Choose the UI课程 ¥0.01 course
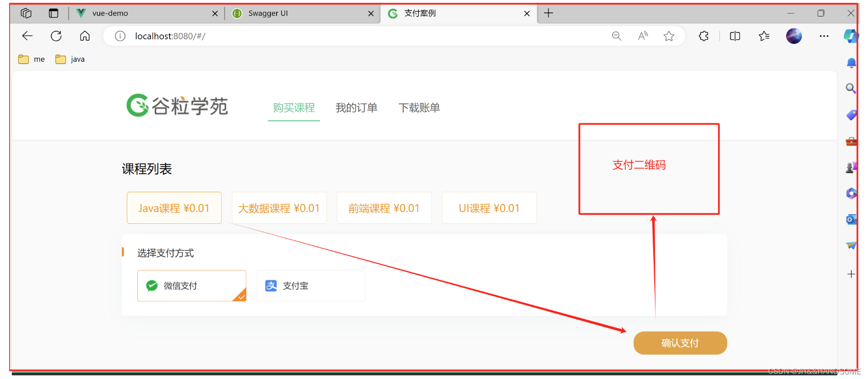The height and width of the screenshot is (379, 868). pyautogui.click(x=489, y=208)
